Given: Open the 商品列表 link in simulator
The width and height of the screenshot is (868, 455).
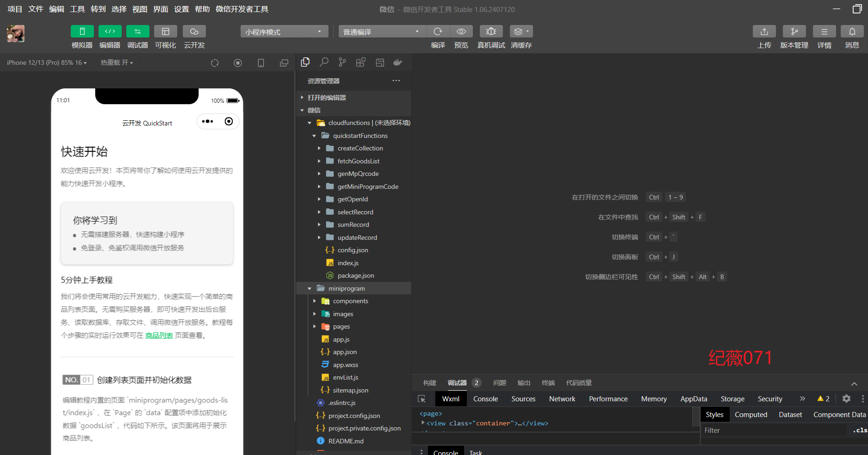Looking at the screenshot, I should pyautogui.click(x=159, y=335).
